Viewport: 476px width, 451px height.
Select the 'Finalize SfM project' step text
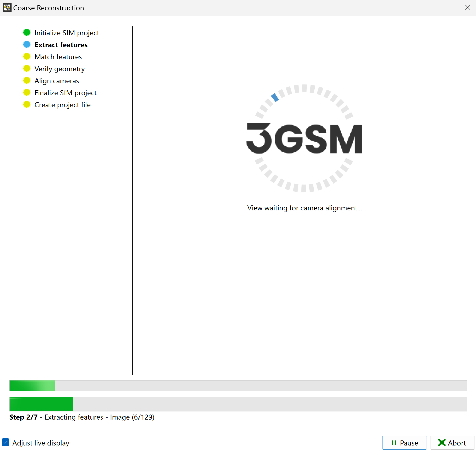(66, 93)
